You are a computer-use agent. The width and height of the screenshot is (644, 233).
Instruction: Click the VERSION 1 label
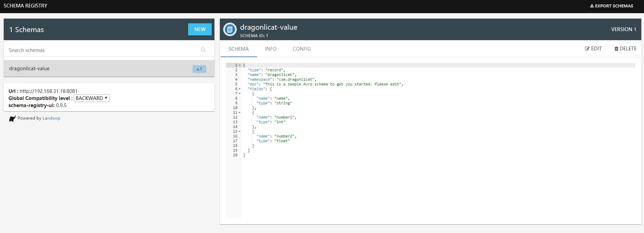[x=623, y=29]
